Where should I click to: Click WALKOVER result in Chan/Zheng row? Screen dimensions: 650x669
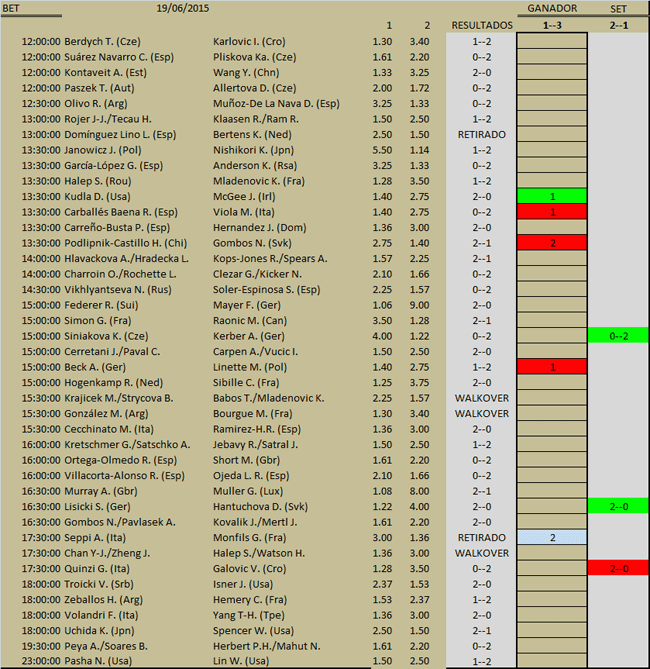pyautogui.click(x=481, y=553)
